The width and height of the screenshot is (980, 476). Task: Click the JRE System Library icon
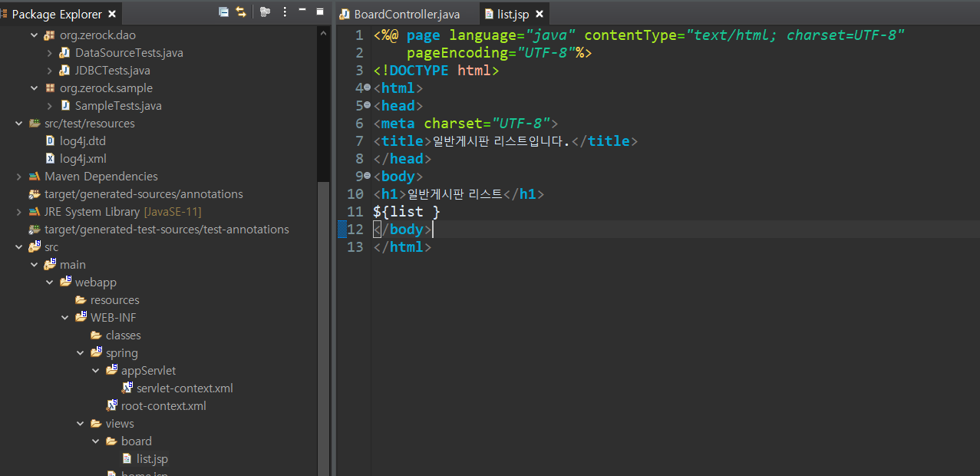pyautogui.click(x=35, y=211)
